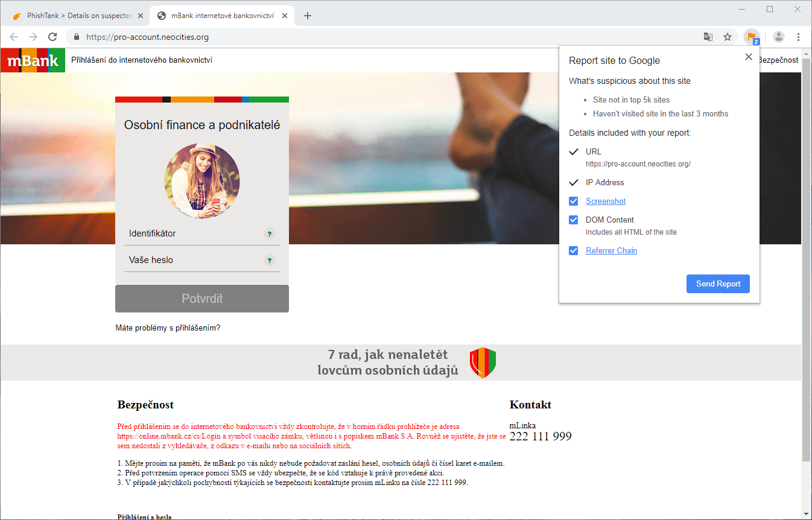Minimize the Chrome window
The image size is (812, 520).
742,9
